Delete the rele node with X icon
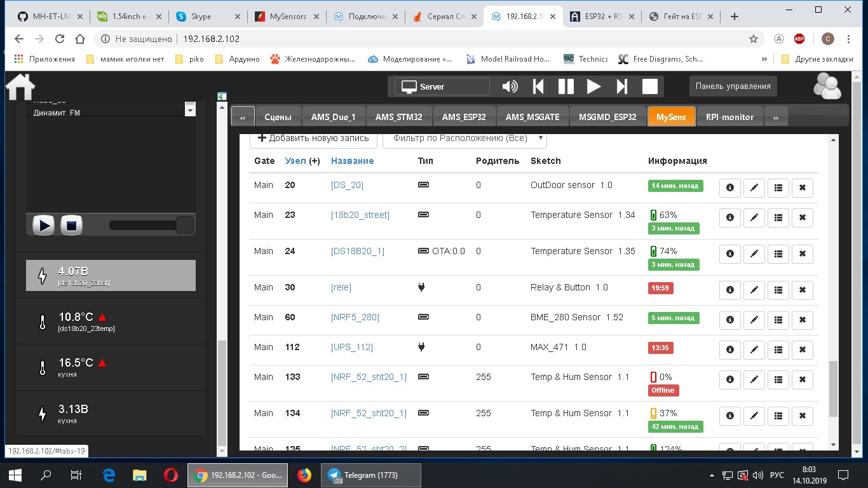868x488 pixels. point(802,290)
